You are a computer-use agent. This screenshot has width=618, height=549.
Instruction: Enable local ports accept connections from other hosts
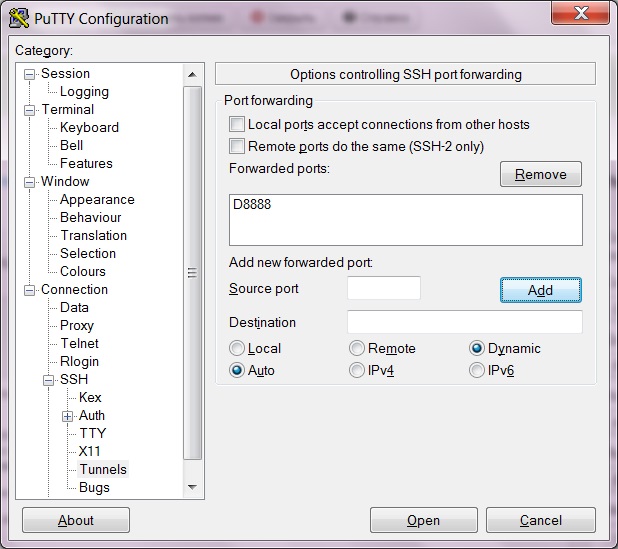pyautogui.click(x=237, y=124)
